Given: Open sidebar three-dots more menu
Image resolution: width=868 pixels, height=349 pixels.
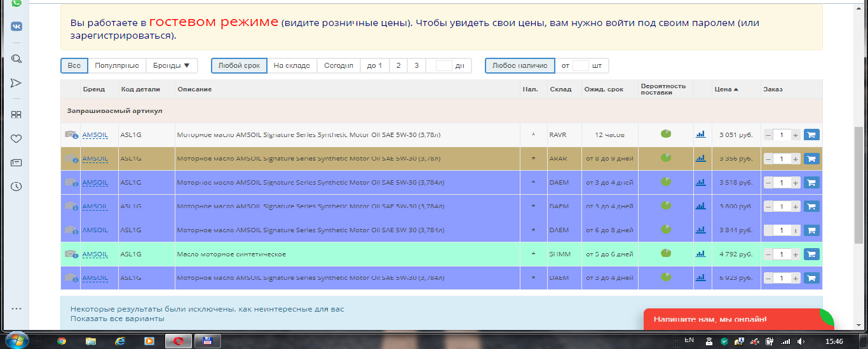Looking at the screenshot, I should tap(17, 309).
